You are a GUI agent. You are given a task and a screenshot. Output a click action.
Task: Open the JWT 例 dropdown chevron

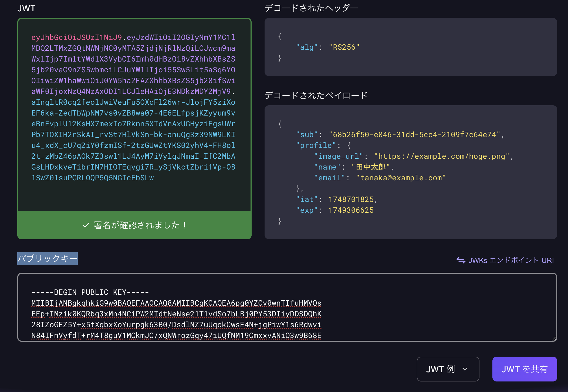click(x=465, y=369)
